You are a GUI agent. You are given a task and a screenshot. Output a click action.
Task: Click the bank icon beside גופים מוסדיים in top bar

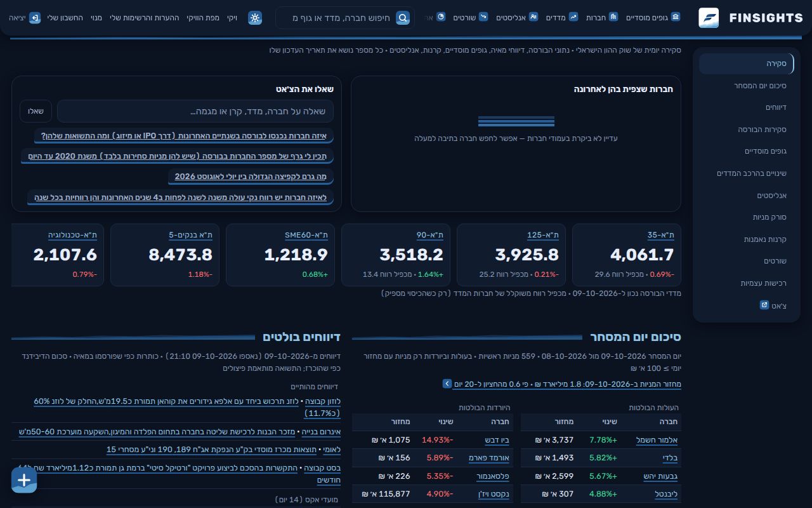coord(676,17)
